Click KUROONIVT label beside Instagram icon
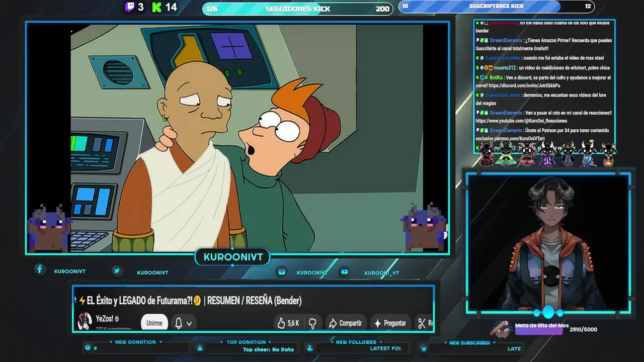Viewport: 644px width, 362px height. (x=312, y=273)
